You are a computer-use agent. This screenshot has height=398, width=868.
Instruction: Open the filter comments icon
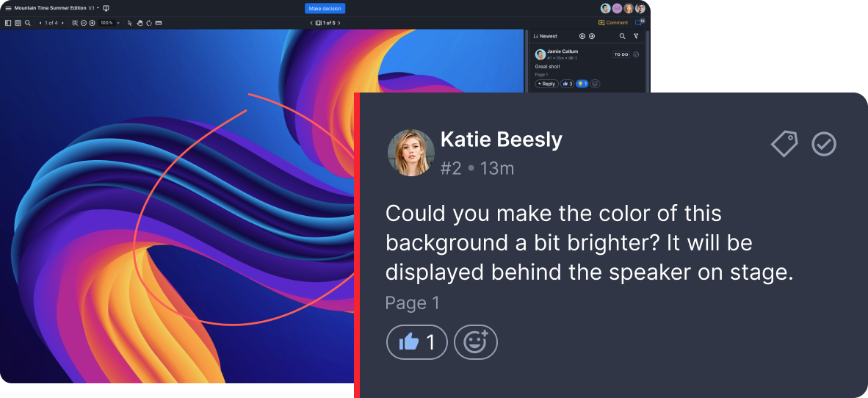pyautogui.click(x=636, y=36)
